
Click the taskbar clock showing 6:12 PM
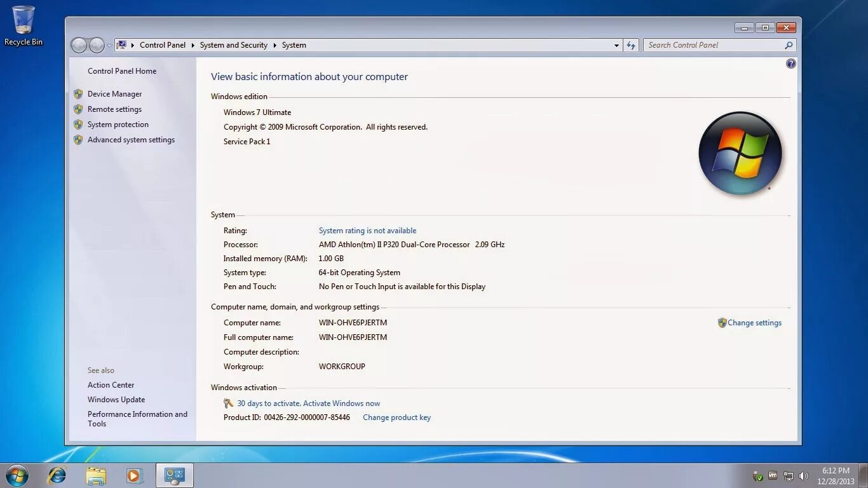836,476
